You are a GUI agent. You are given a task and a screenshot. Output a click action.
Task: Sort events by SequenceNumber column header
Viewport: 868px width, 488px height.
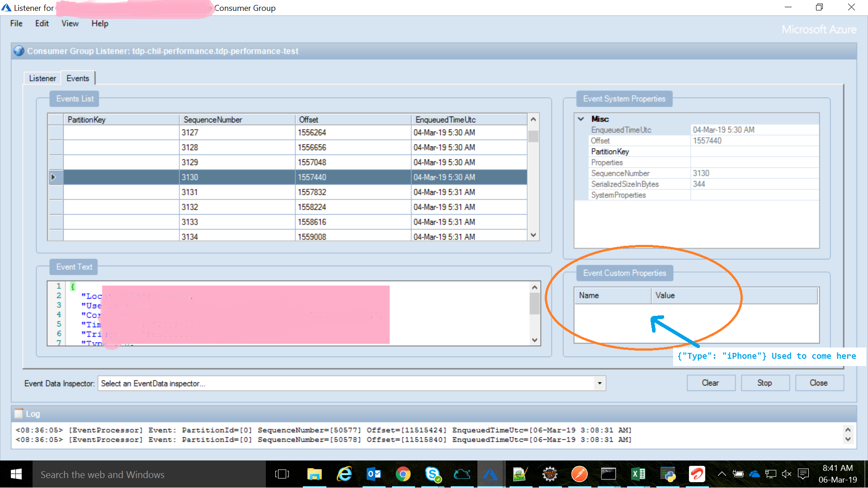pos(237,119)
